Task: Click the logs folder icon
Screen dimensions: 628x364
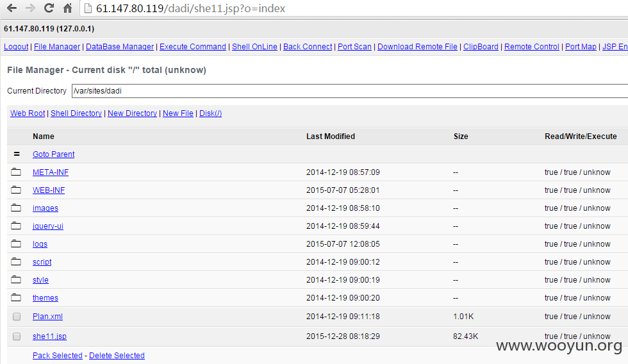Action: pos(16,244)
